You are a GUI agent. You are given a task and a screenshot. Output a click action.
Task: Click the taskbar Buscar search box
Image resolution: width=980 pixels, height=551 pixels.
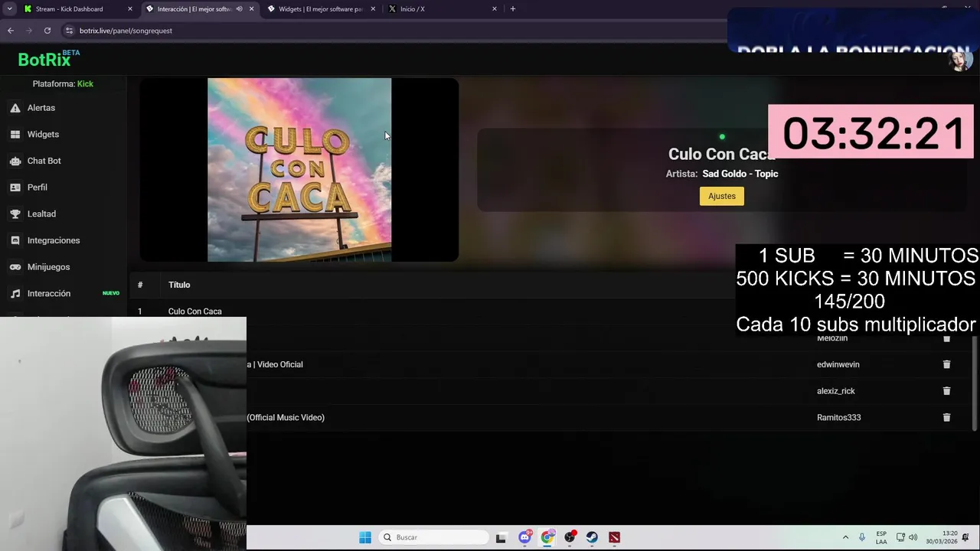(435, 537)
